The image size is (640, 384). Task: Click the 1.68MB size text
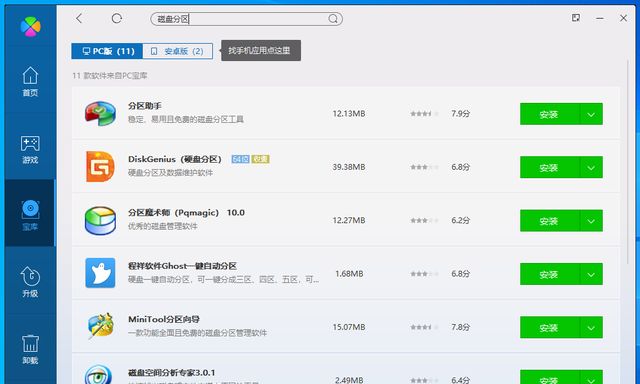point(349,274)
